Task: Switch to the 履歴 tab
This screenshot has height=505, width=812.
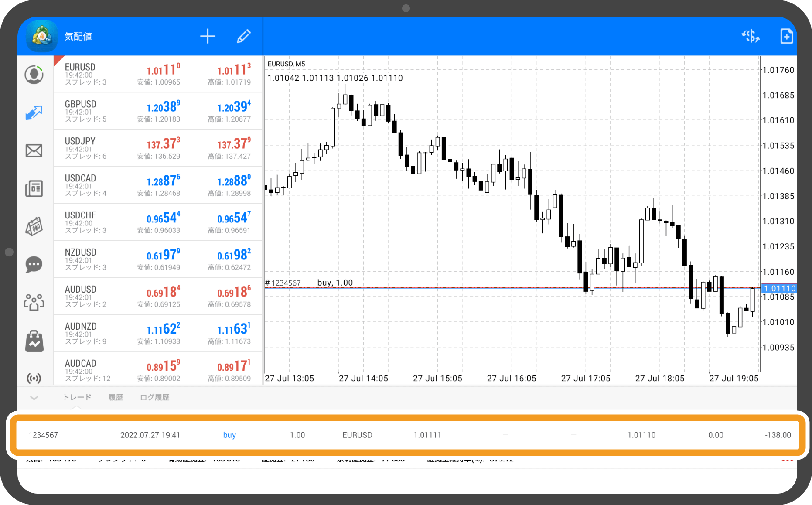Action: point(116,397)
